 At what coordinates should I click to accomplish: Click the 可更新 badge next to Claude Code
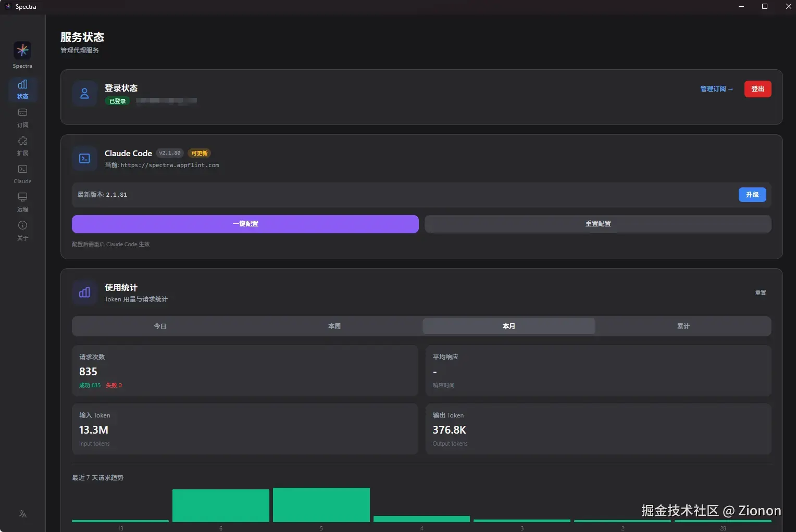199,153
